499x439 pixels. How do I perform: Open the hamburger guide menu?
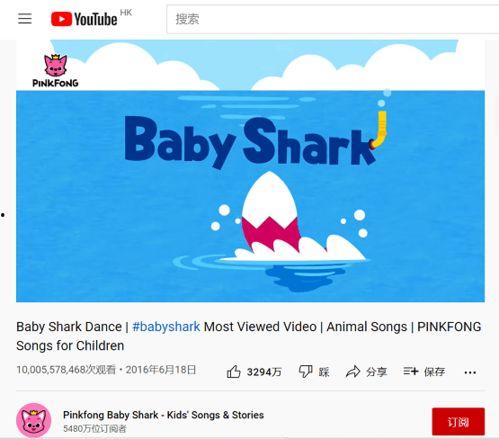tap(25, 19)
